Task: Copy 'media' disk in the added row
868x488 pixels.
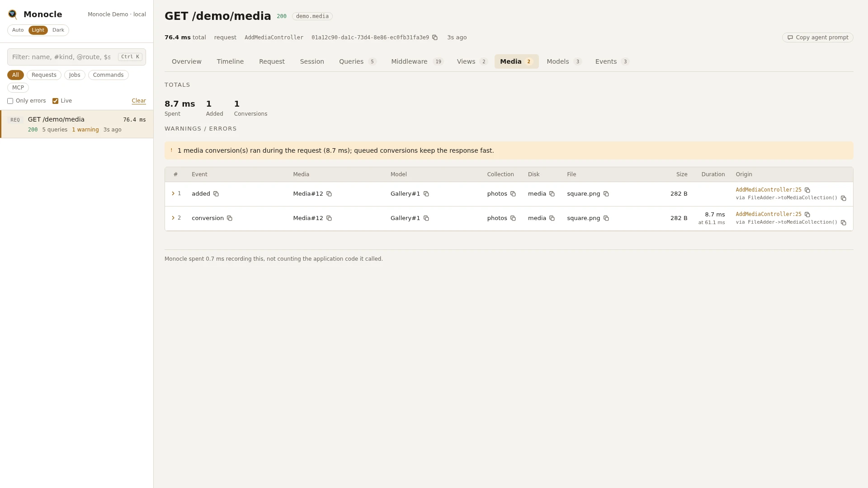Action: [x=552, y=194]
